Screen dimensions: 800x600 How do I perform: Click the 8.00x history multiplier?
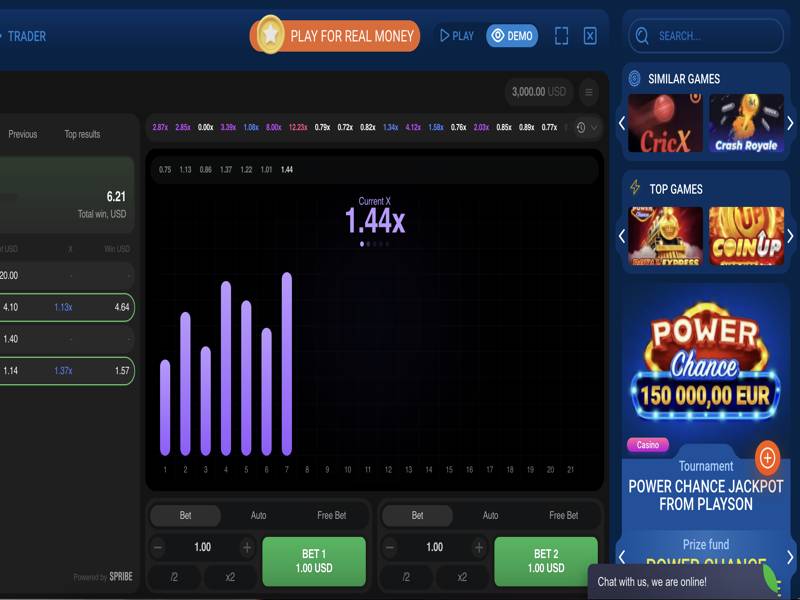click(274, 127)
